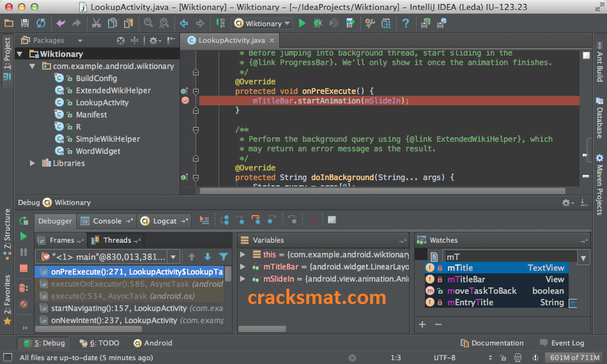Click the Find magnifier icon
The height and width of the screenshot is (364, 607).
tap(148, 23)
